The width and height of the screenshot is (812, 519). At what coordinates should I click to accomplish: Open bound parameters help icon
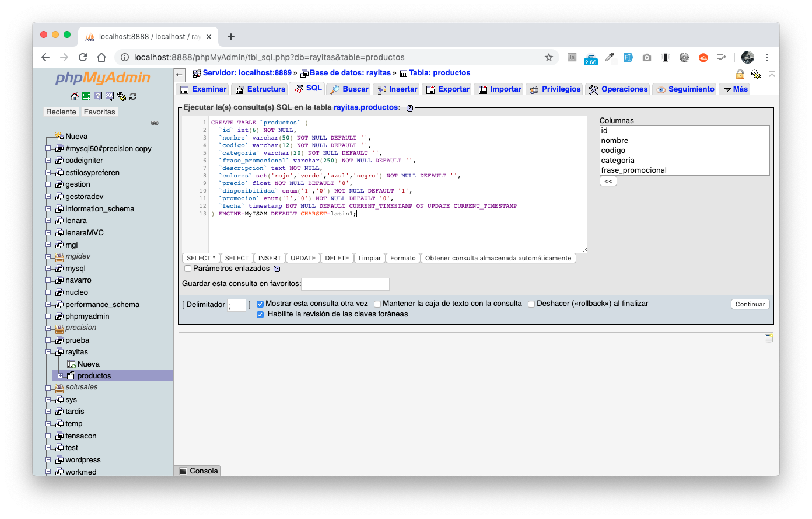(x=276, y=269)
